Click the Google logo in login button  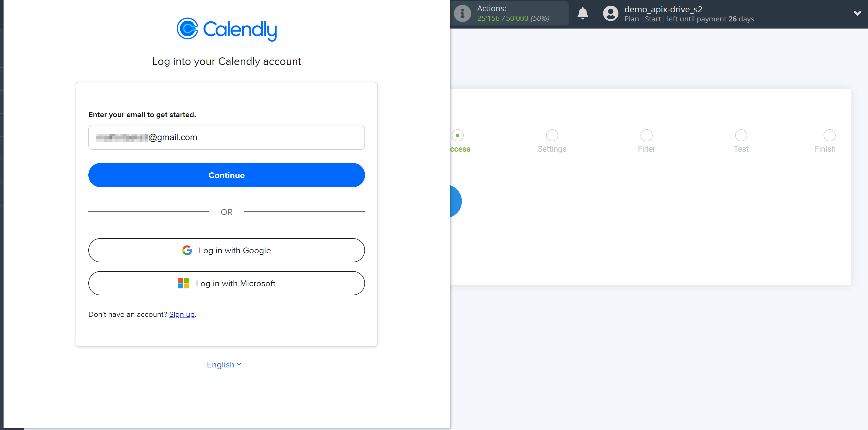(x=187, y=250)
